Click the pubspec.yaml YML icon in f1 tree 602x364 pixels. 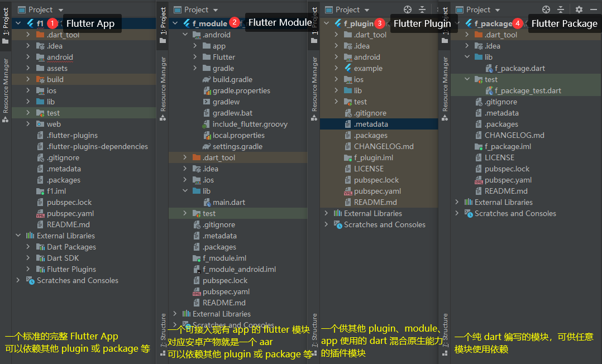pos(40,213)
